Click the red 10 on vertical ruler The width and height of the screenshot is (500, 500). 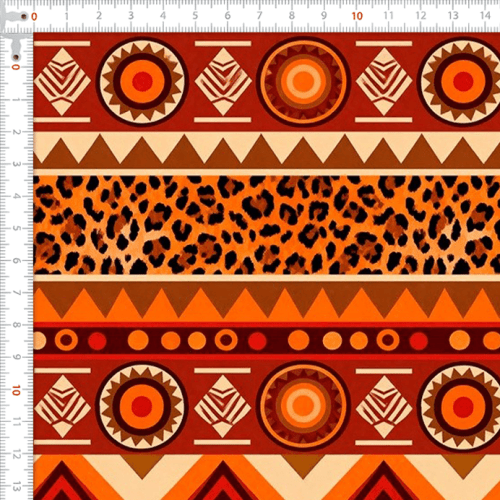pos(16,390)
